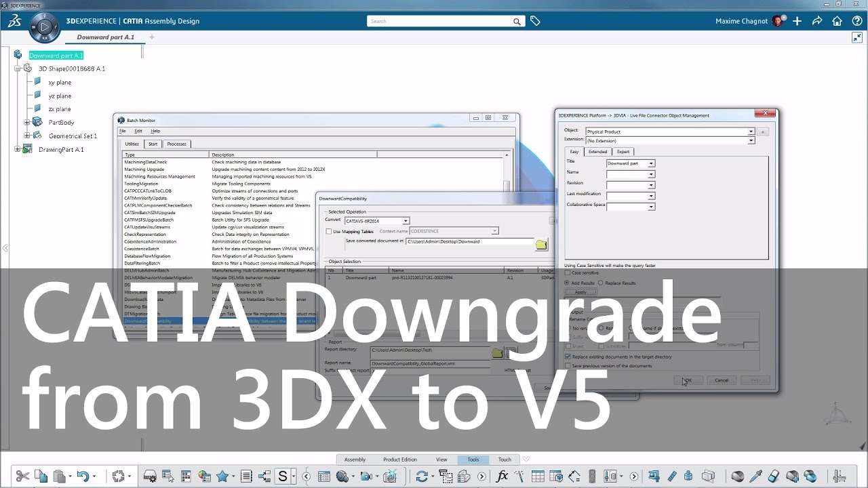Click the eyedropper icon in bottom toolbar
Image resolution: width=868 pixels, height=488 pixels.
tap(755, 476)
